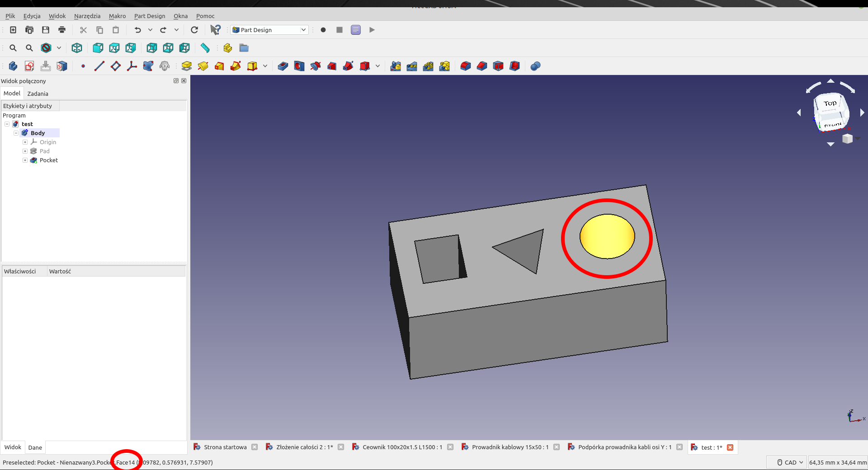868x470 pixels.
Task: Create a new sketch
Action: point(29,66)
